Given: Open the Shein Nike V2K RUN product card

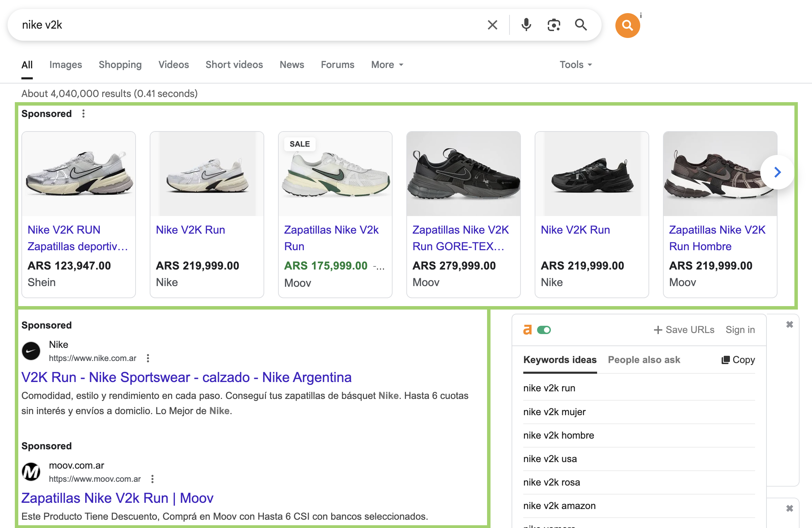Looking at the screenshot, I should 79,214.
